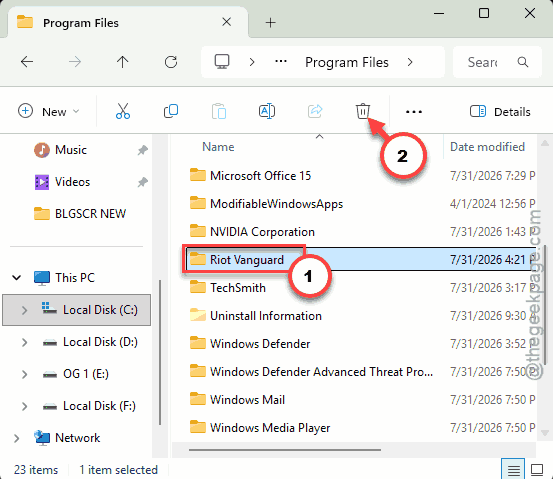Select Windows Defender Advanced Threat Pro... folder
Screen dimensions: 553x479
tap(321, 371)
